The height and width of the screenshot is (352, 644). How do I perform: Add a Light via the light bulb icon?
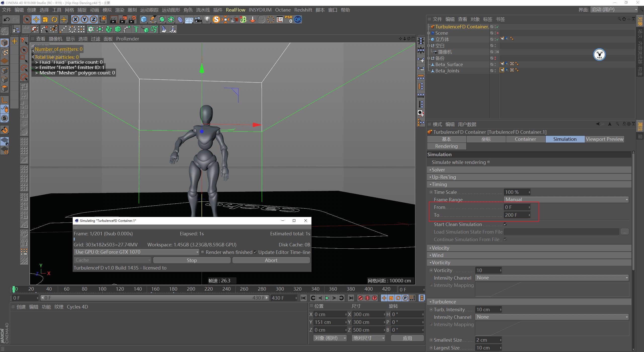click(207, 19)
